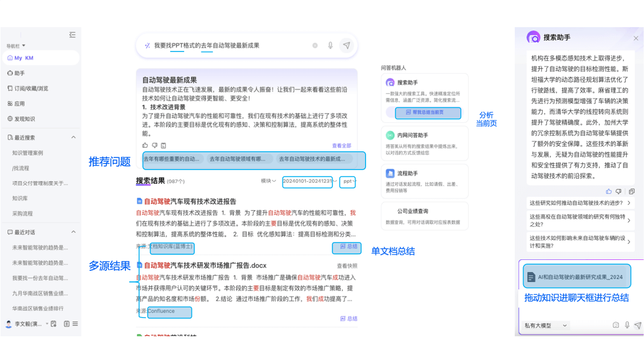The width and height of the screenshot is (644, 354).
Task: Clear the search box text
Action: pyautogui.click(x=315, y=45)
